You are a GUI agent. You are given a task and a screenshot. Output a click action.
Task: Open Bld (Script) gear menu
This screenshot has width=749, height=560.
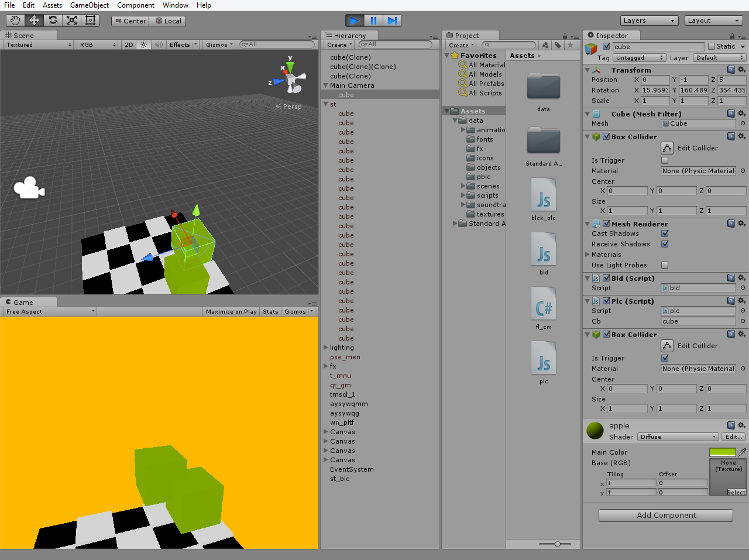click(741, 278)
